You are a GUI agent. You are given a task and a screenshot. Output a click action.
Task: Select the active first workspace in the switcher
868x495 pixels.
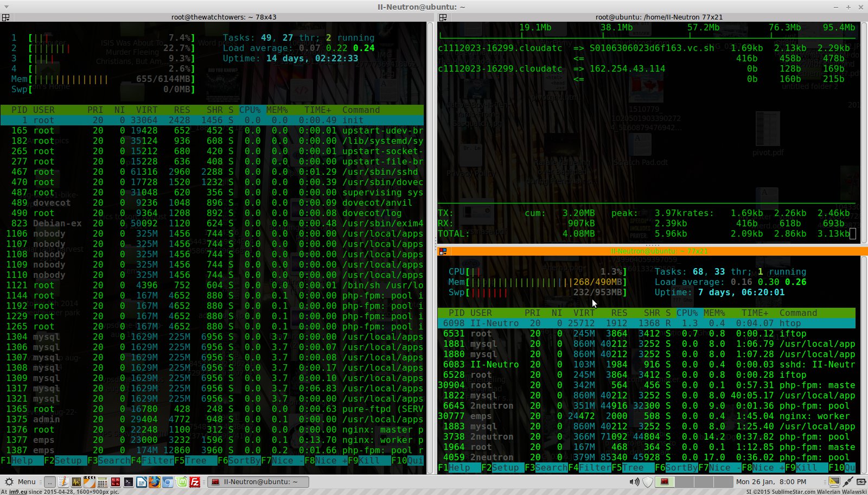665,482
